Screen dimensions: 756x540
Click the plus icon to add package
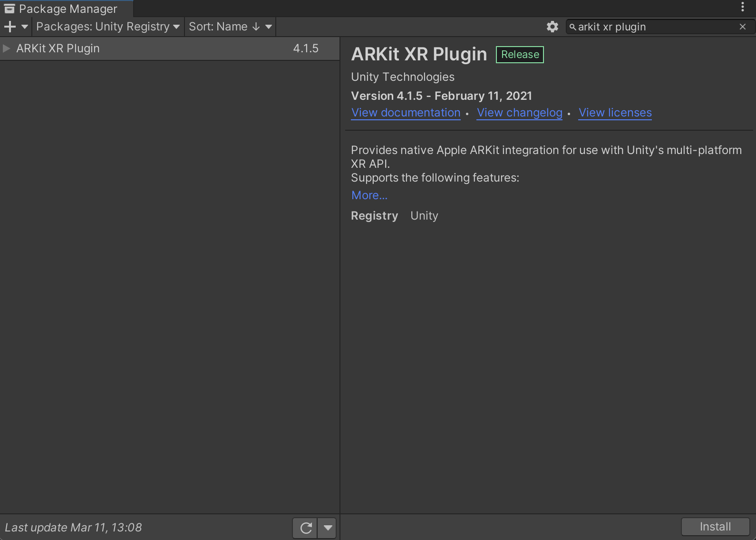[x=10, y=27]
